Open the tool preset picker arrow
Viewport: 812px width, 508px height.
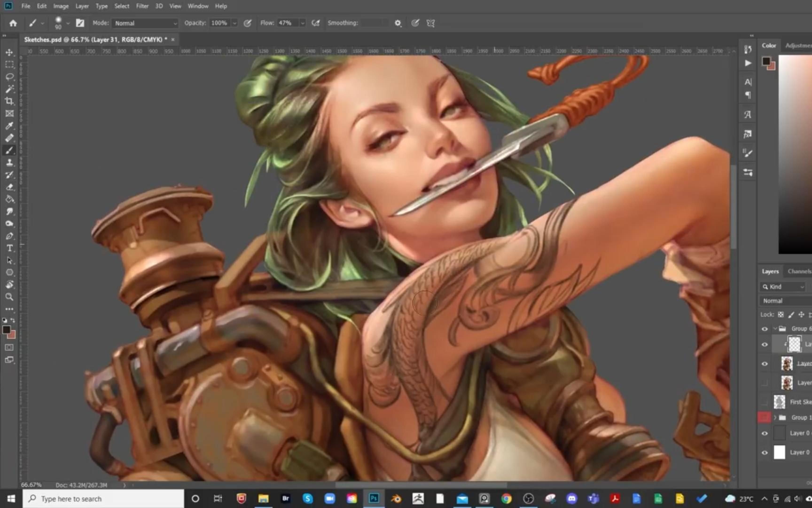click(42, 23)
